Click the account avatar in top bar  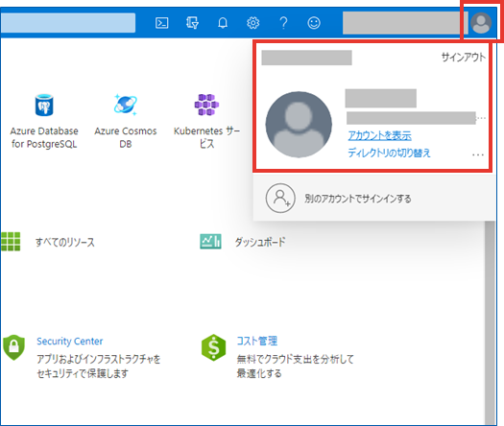(x=481, y=23)
